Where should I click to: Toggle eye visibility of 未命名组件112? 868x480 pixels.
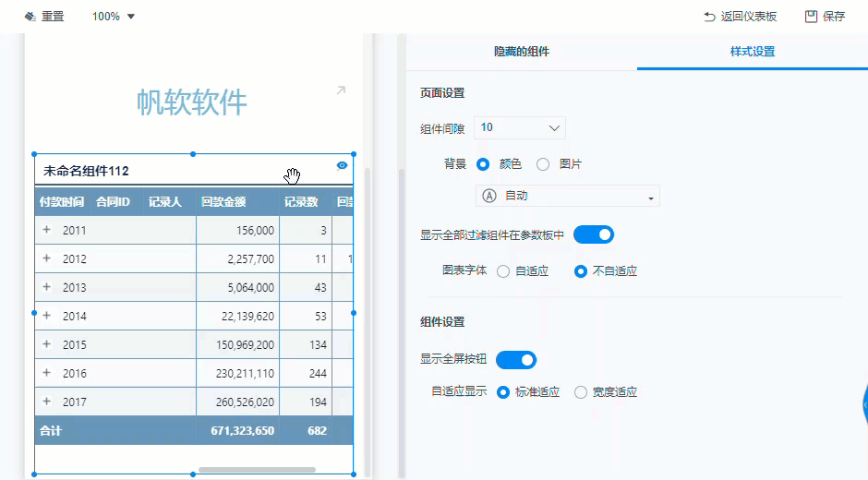tap(342, 165)
